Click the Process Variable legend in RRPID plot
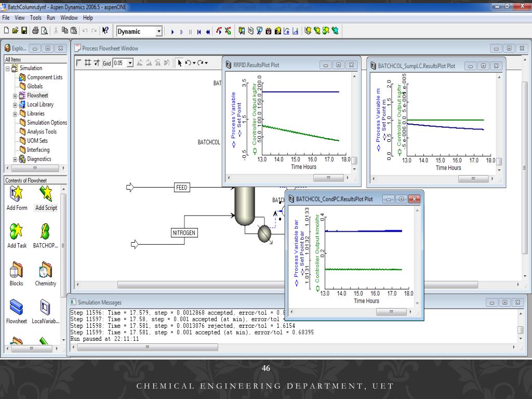Viewport: 532px width, 399px height. [233, 119]
